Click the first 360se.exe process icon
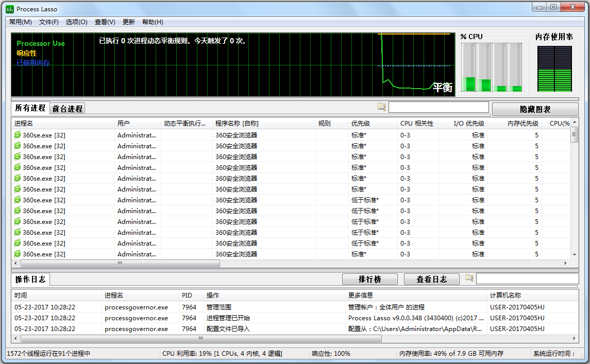The image size is (590, 364). [18, 135]
